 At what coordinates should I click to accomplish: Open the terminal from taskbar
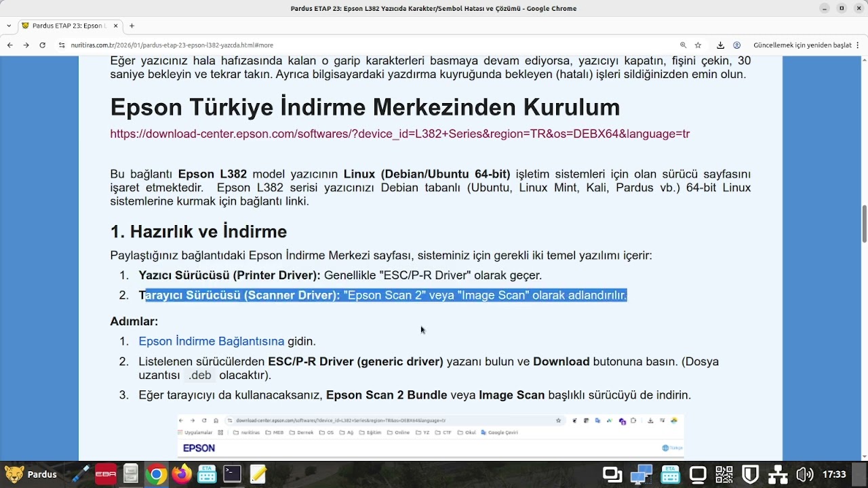click(233, 474)
